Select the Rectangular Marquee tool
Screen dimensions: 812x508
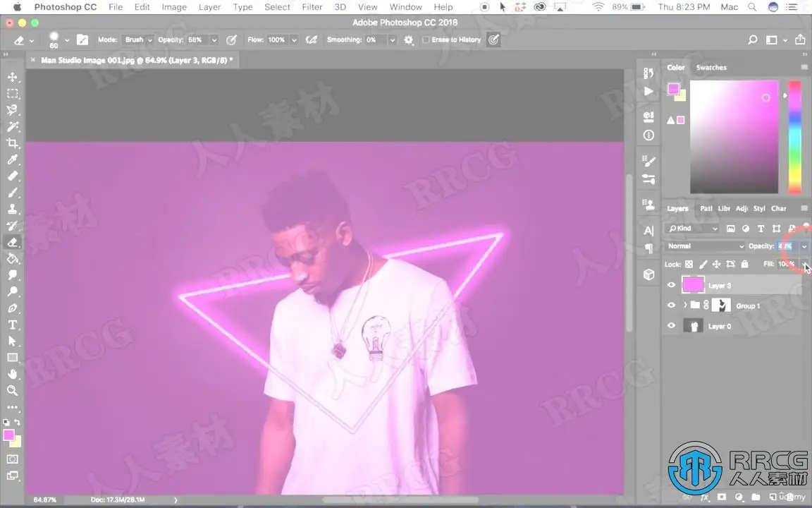13,94
